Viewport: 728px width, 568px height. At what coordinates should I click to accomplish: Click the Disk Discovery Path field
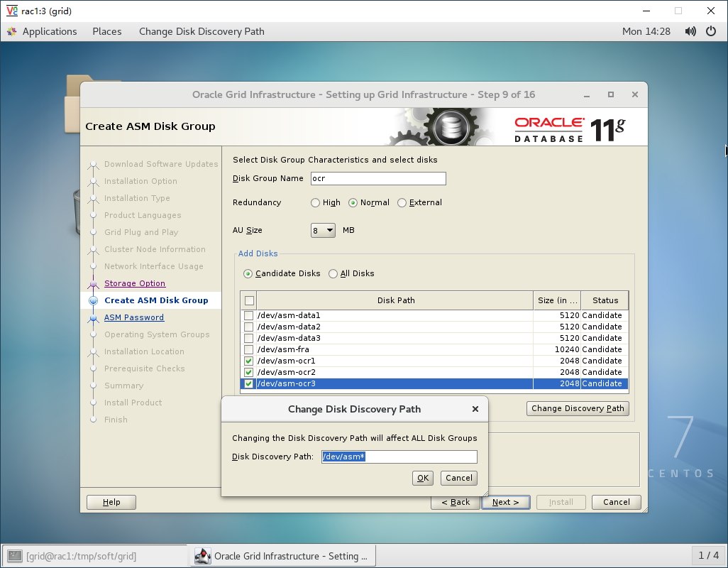(x=399, y=457)
